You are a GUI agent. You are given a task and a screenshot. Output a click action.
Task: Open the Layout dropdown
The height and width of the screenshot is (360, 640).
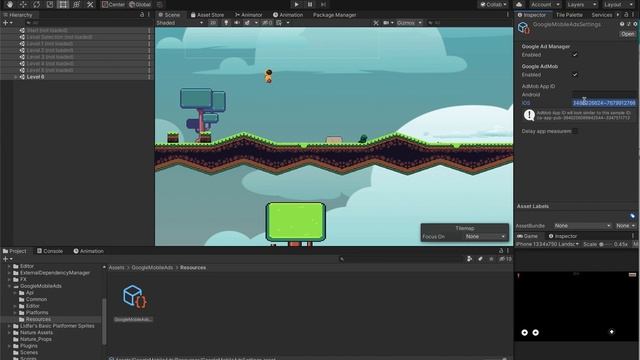[618, 4]
